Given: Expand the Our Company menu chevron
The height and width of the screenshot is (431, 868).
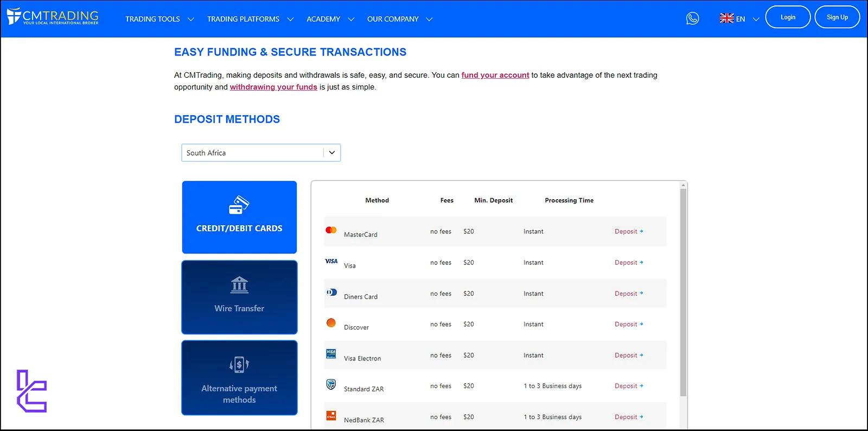Looking at the screenshot, I should [x=429, y=19].
